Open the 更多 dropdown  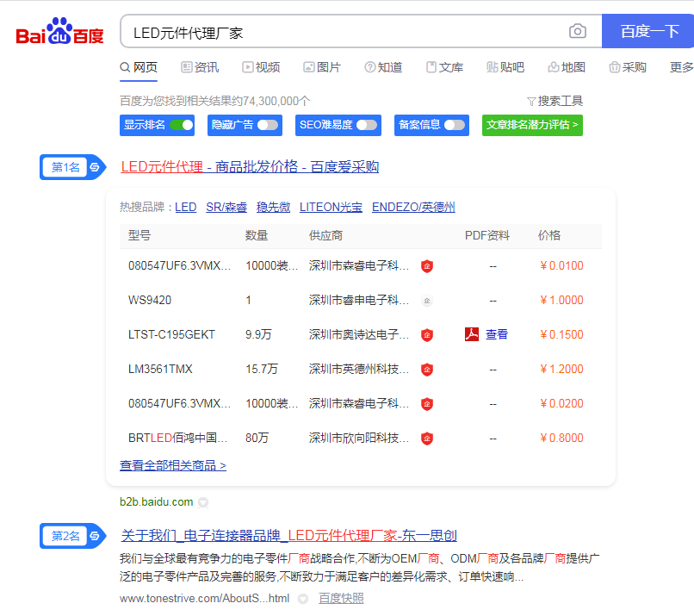(680, 66)
